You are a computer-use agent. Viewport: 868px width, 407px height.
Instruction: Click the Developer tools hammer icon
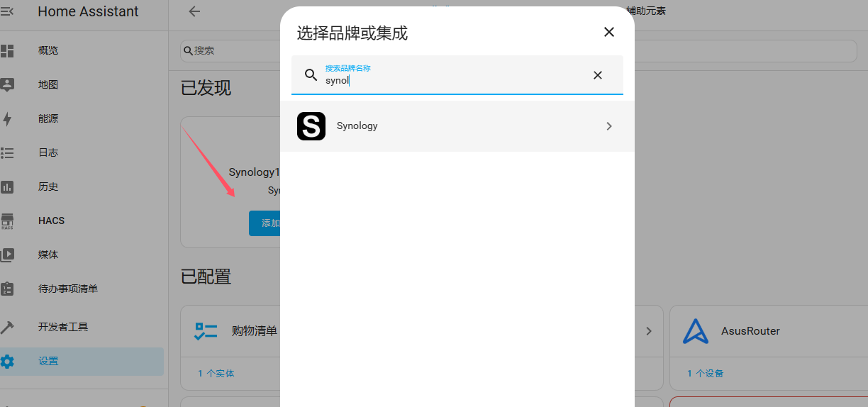point(7,327)
